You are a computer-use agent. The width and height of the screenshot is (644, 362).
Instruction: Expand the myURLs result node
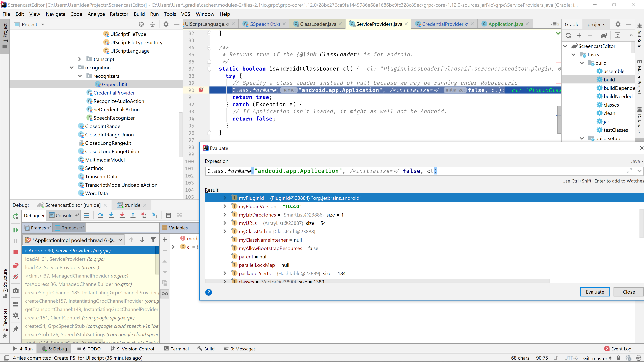(x=225, y=223)
